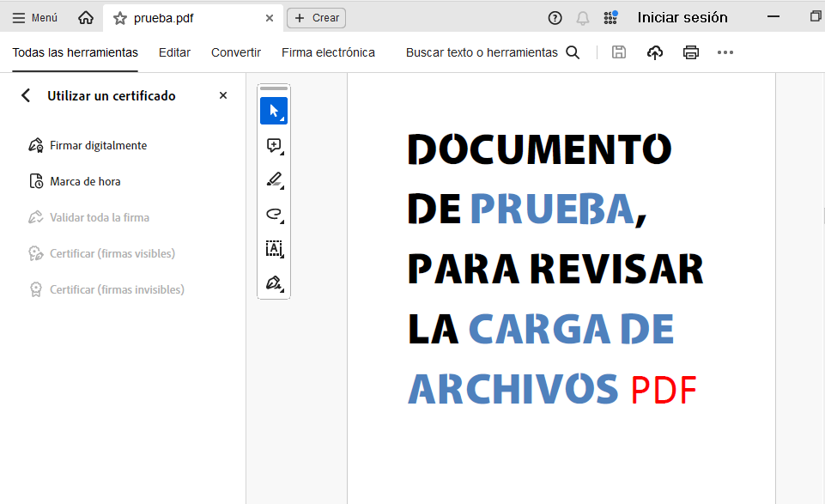The height and width of the screenshot is (504, 825).
Task: Switch to the Editar tab
Action: point(174,52)
